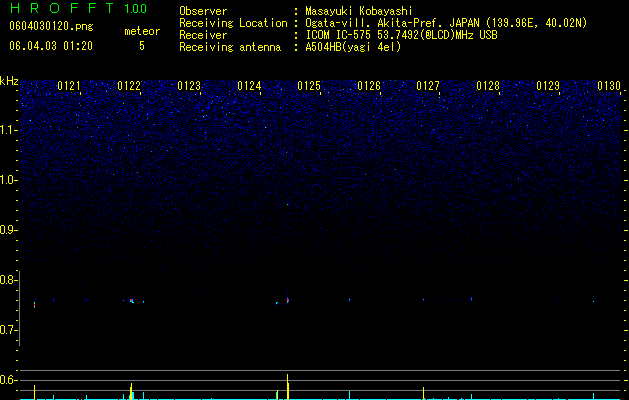Select the observer name Masayuki Kobayashi
Image resolution: width=629 pixels, height=400 pixels.
[358, 11]
